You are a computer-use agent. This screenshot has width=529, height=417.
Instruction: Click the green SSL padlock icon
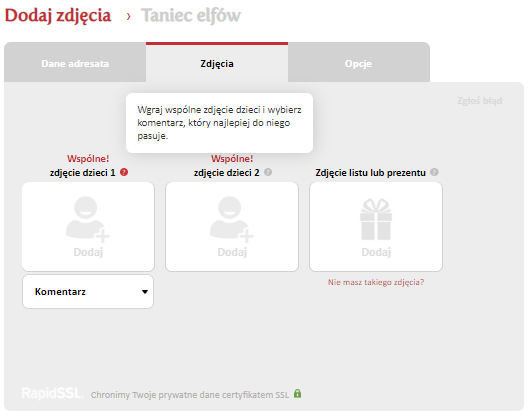pos(297,393)
